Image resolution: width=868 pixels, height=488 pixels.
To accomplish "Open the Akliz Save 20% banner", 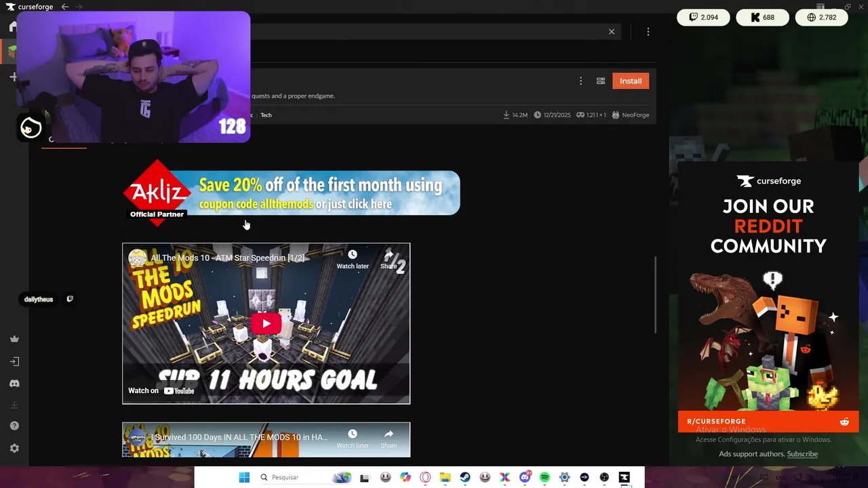I will [292, 193].
